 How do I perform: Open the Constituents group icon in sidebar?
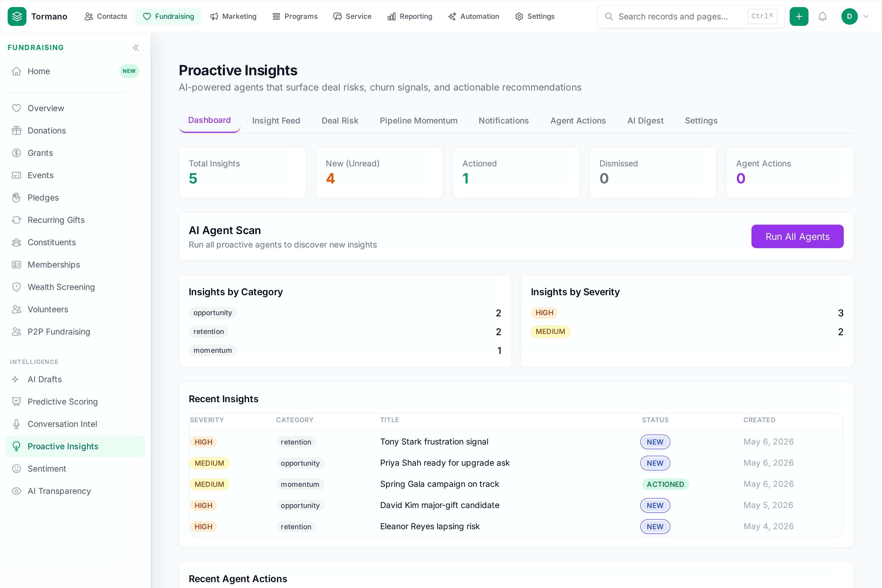tap(16, 242)
